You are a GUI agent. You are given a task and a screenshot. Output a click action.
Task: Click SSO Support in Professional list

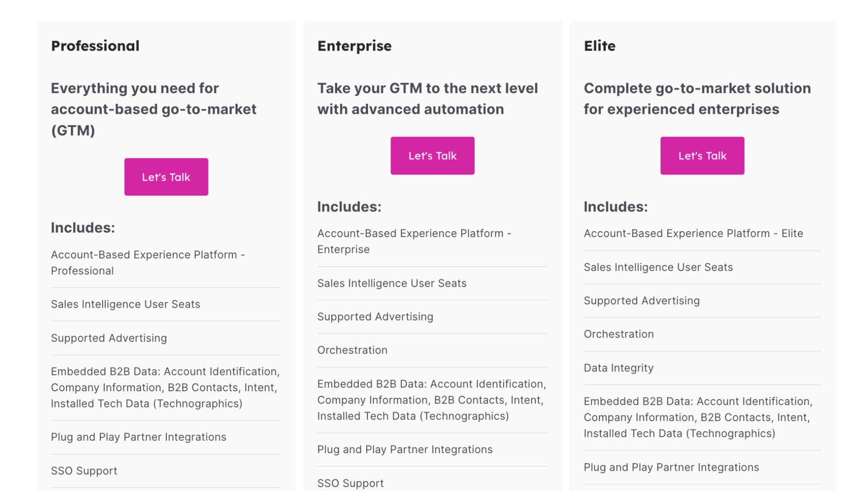pos(84,471)
